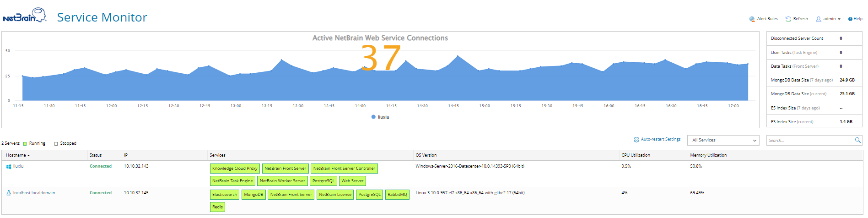Viewport: 868px width, 218px height.
Task: Click the Web Server service tag
Action: (x=352, y=181)
